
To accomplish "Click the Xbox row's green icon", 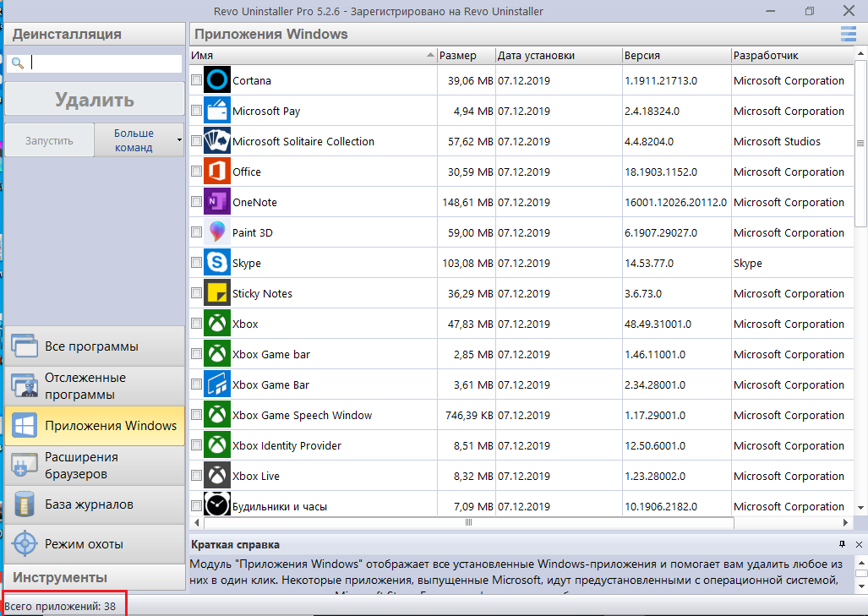I will click(x=217, y=324).
